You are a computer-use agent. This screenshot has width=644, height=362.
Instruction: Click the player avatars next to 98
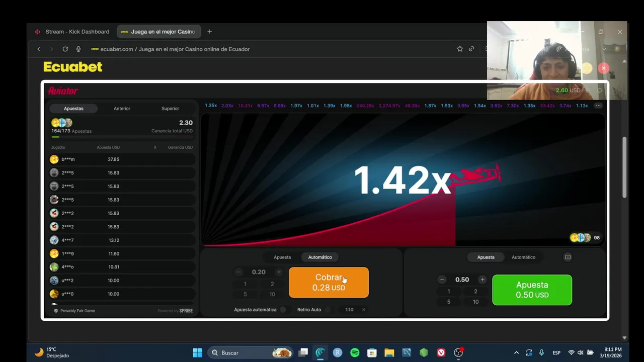(x=581, y=238)
